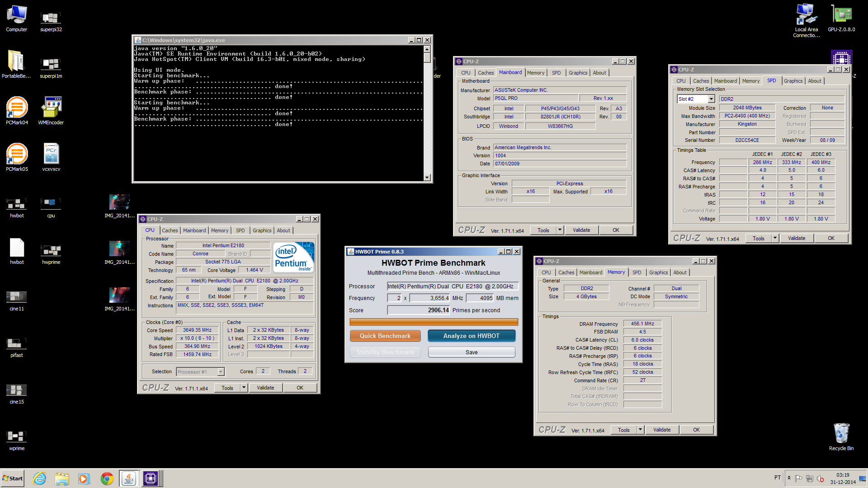Launch the WMEncoder shortcut

(51, 111)
